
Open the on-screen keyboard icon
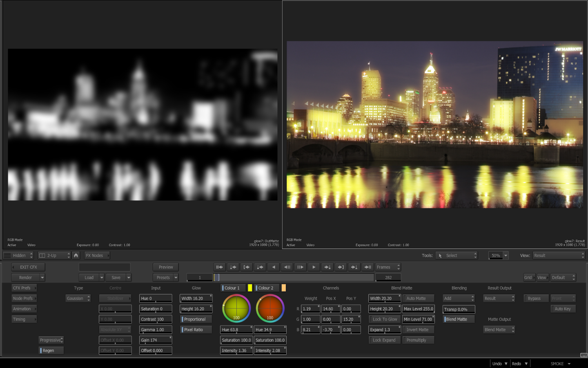click(x=584, y=355)
